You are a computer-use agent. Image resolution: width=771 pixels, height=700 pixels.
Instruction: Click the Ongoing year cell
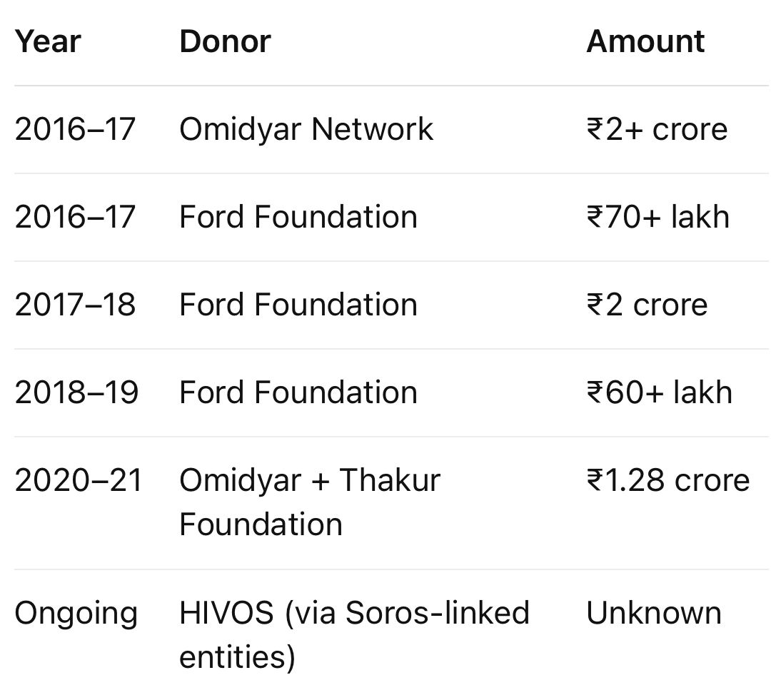tap(76, 614)
